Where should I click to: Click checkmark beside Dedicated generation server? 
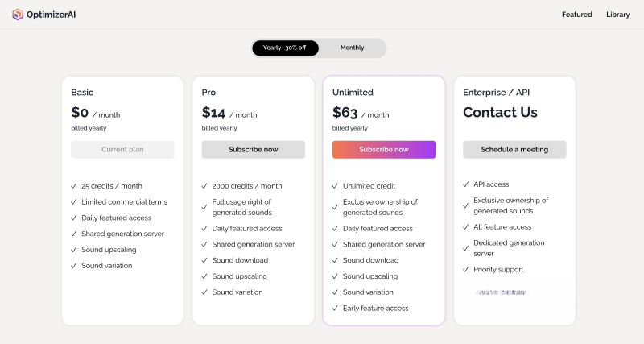coord(466,242)
